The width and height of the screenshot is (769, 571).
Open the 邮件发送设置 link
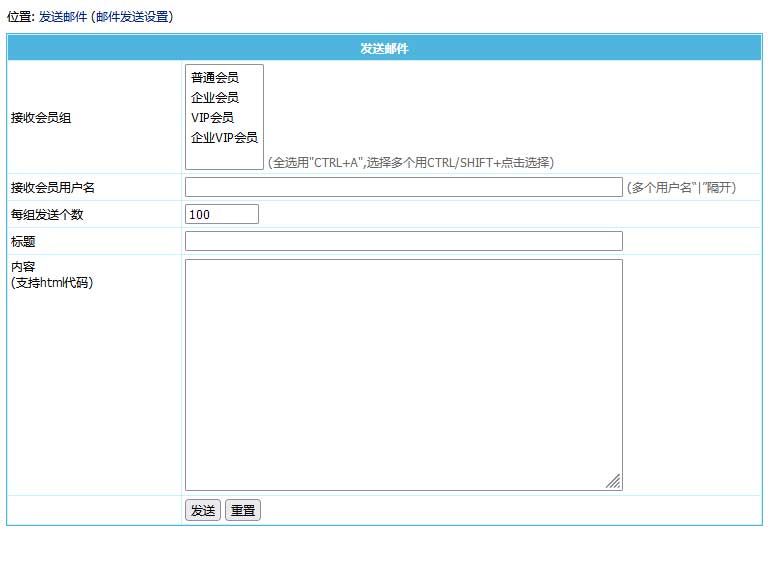pyautogui.click(x=132, y=17)
